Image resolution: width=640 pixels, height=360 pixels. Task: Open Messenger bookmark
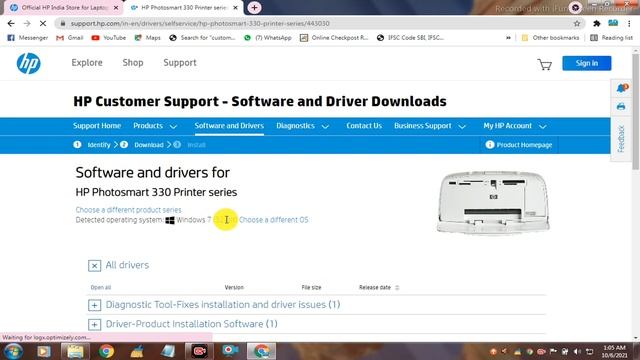pyautogui.click(x=28, y=38)
